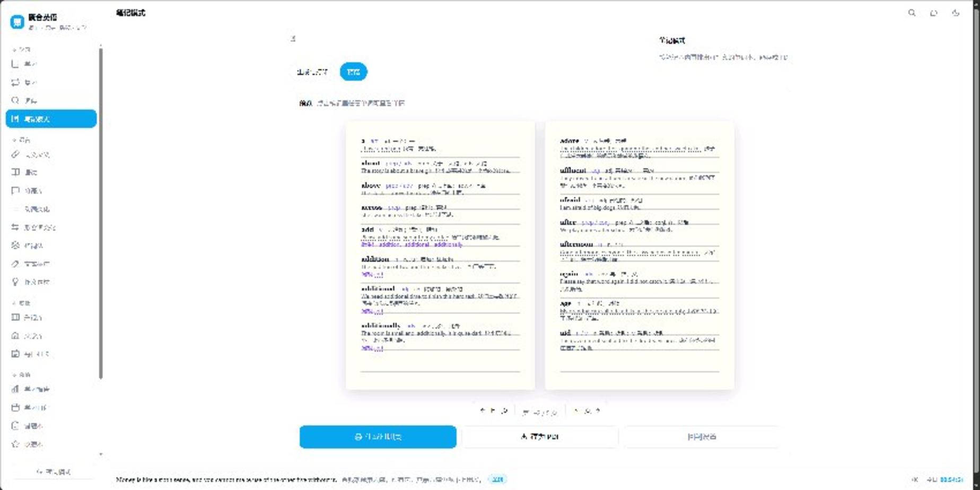
Task: Click the word "above" on the left page
Action: pos(371,186)
